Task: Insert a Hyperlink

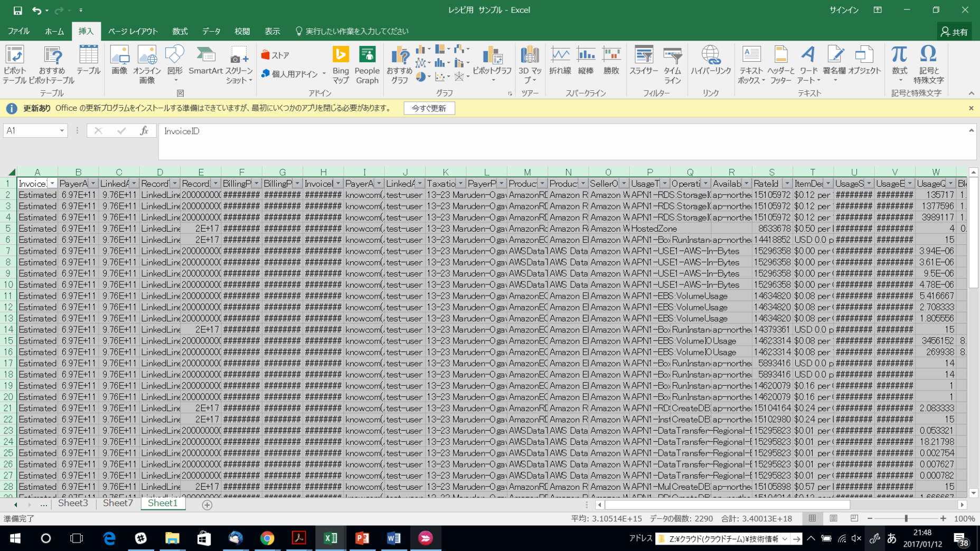Action: click(x=711, y=60)
